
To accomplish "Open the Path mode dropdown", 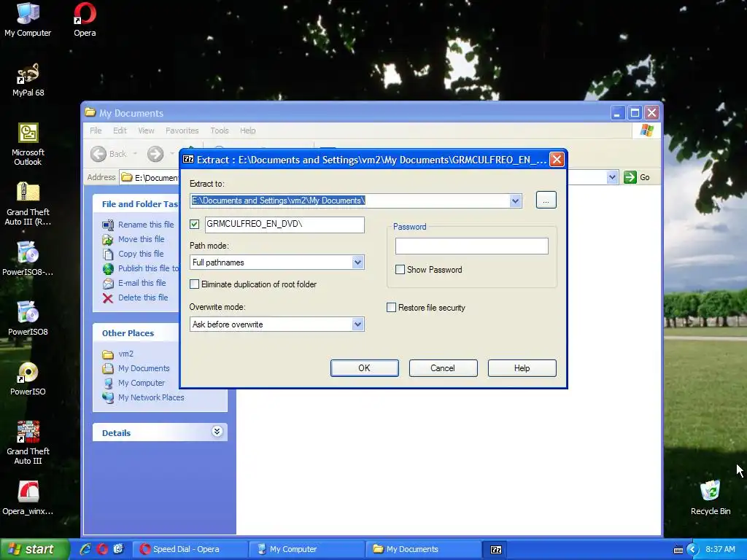I will [x=357, y=262].
